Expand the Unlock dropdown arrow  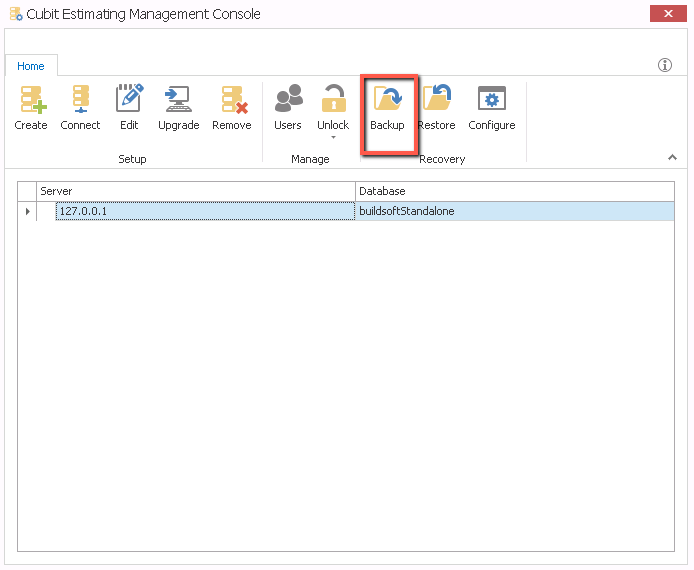[x=333, y=138]
